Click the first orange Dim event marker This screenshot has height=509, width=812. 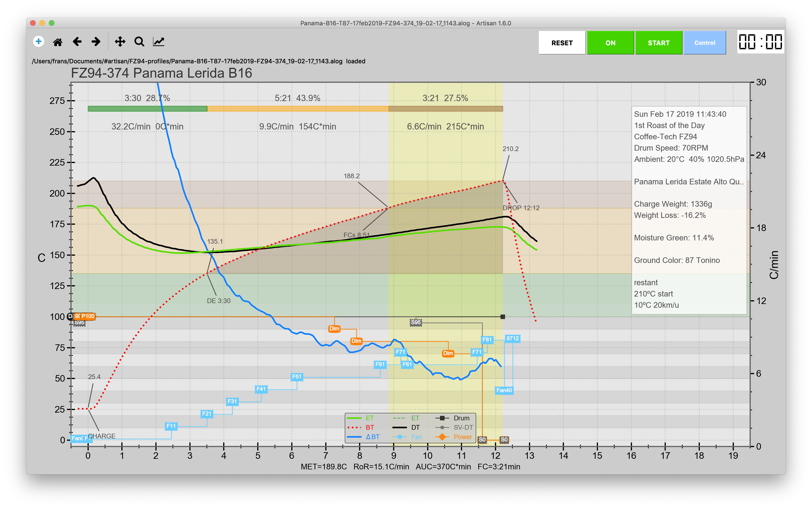point(334,329)
